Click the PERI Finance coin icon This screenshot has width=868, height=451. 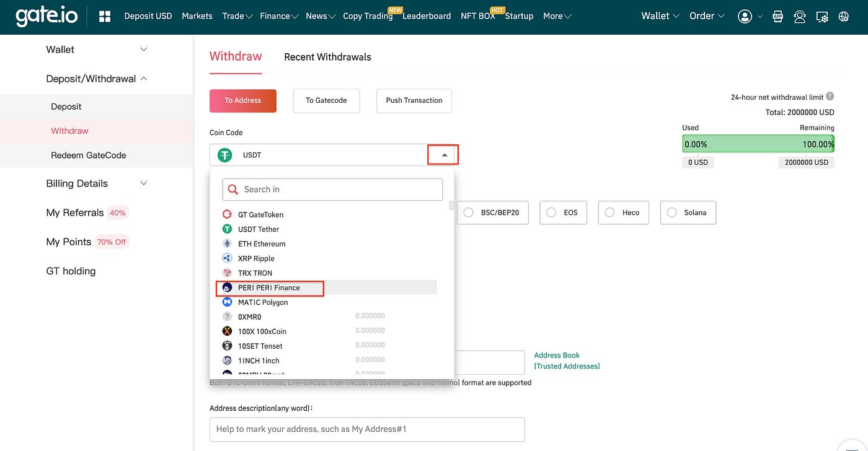click(227, 287)
